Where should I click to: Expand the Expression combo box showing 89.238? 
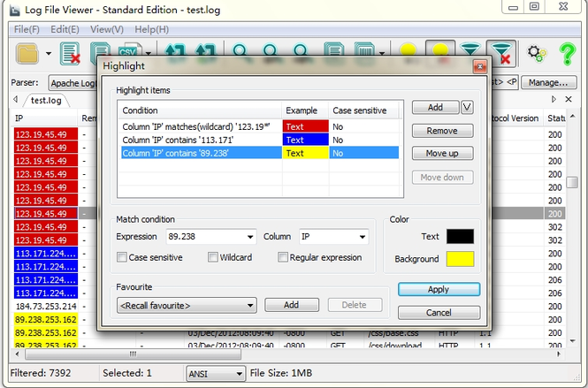250,237
